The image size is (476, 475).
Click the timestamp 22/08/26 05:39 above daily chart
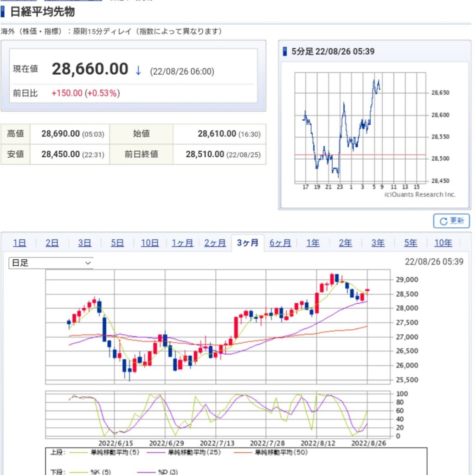coord(434,262)
